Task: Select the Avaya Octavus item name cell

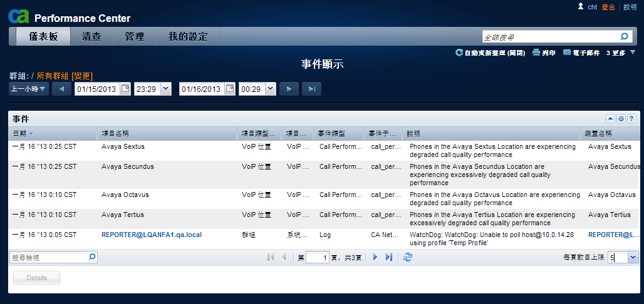Action: [x=125, y=195]
